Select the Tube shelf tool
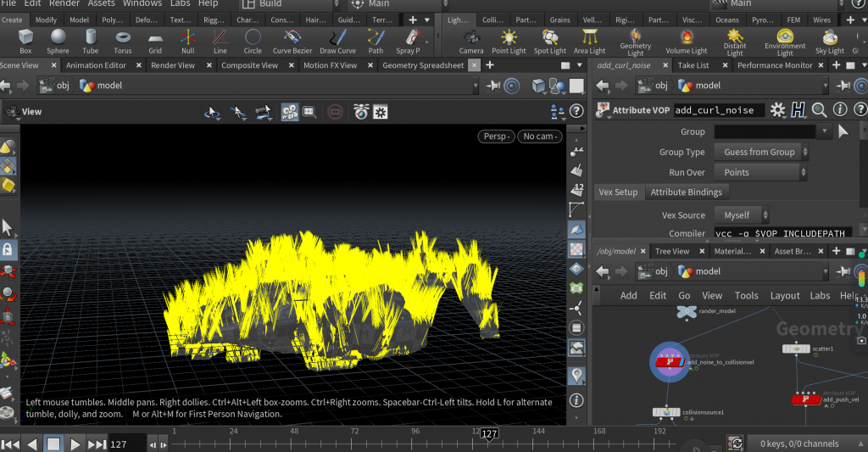This screenshot has width=868, height=452. (90, 42)
